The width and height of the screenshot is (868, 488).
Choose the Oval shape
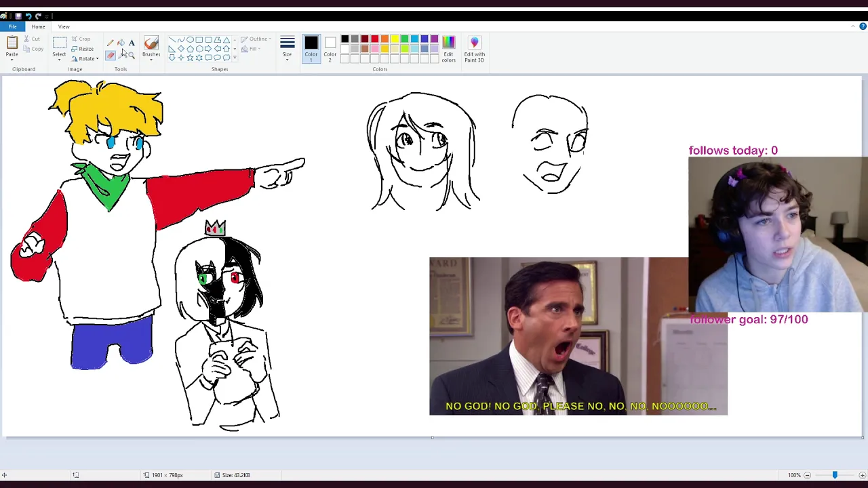click(x=190, y=40)
